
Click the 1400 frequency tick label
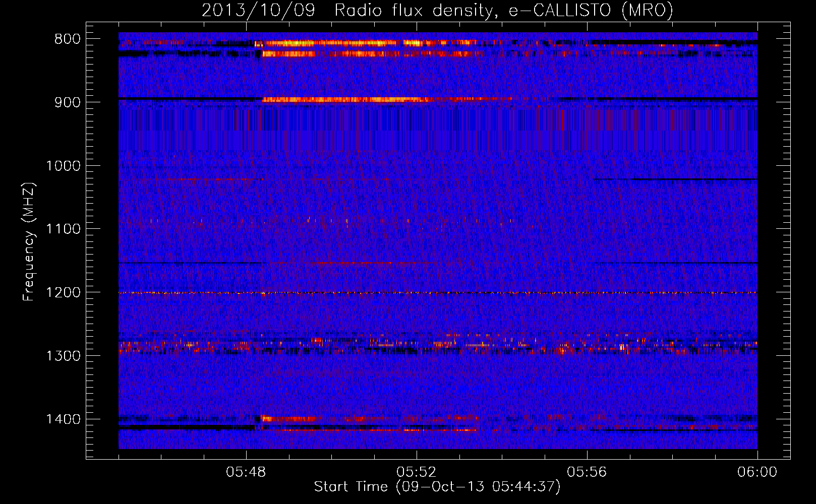(x=63, y=419)
